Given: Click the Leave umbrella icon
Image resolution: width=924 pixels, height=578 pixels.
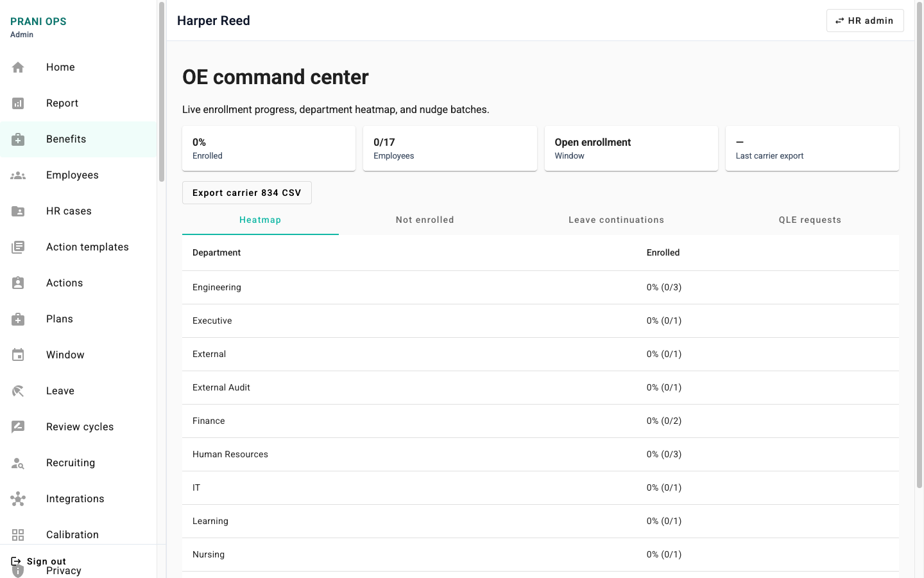Looking at the screenshot, I should click(18, 391).
